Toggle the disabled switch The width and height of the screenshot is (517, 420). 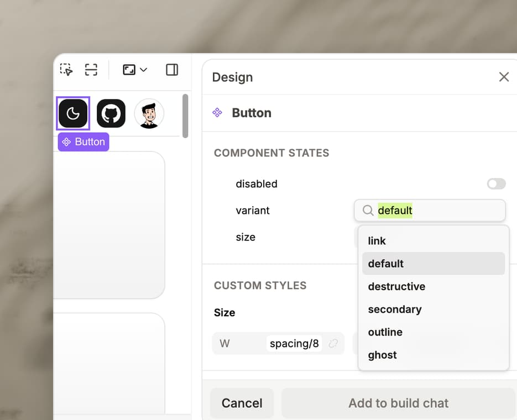(496, 184)
